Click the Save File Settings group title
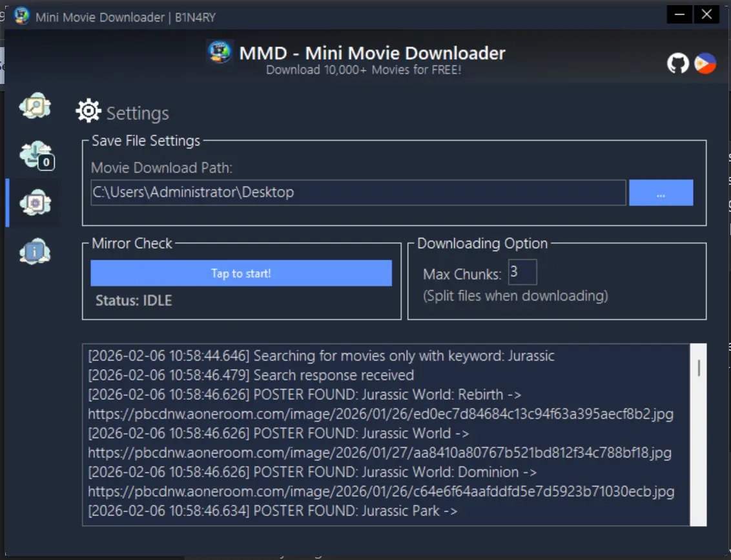The height and width of the screenshot is (560, 731). tap(145, 141)
